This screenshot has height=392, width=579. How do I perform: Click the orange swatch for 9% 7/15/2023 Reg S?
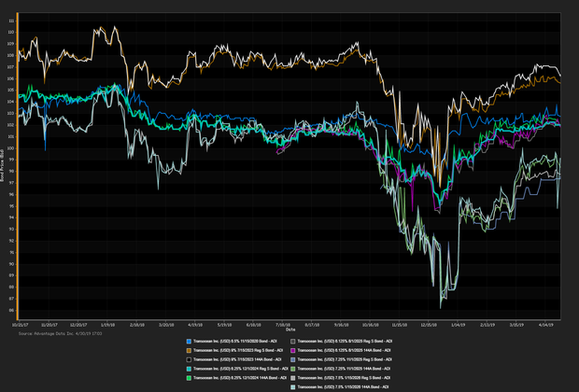coord(189,351)
